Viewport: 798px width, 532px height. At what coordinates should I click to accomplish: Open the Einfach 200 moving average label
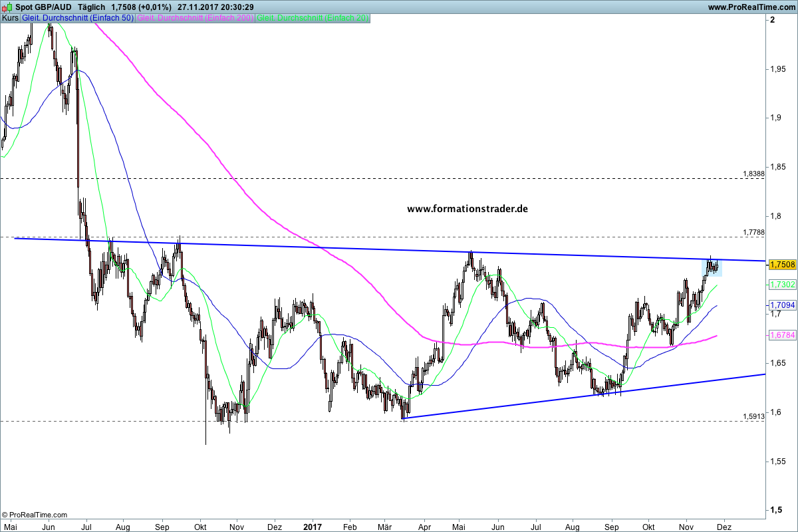point(194,18)
